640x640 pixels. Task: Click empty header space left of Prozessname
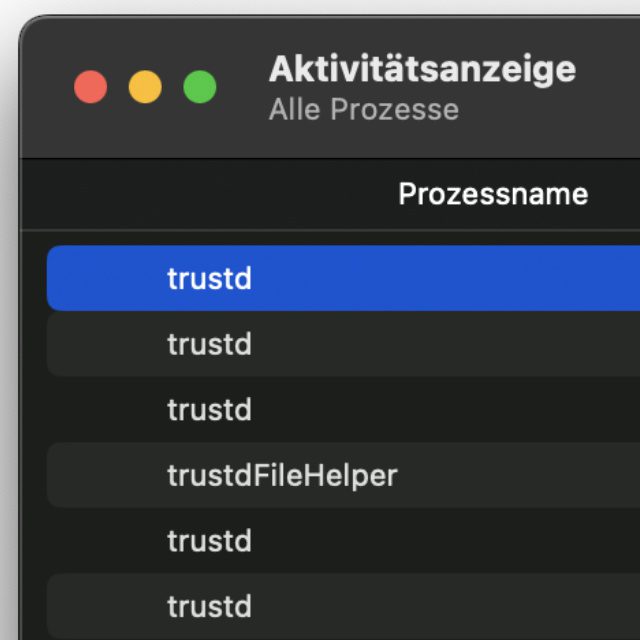200,194
